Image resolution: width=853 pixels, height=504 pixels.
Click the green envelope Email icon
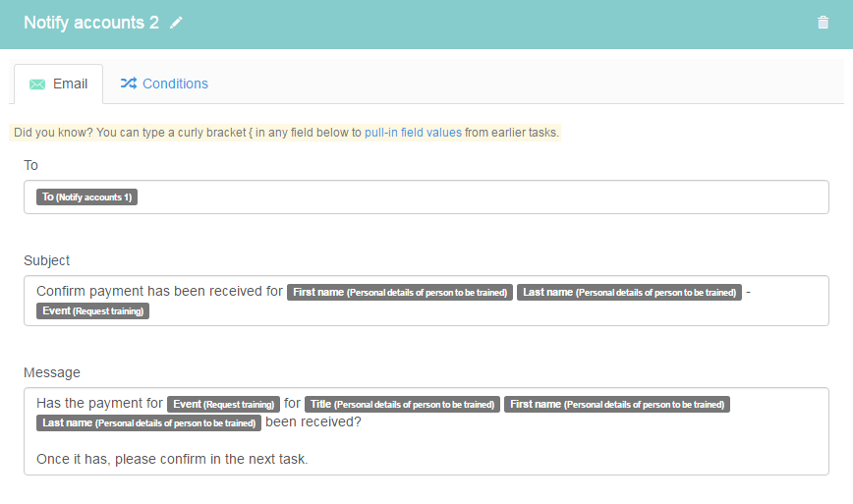37,84
